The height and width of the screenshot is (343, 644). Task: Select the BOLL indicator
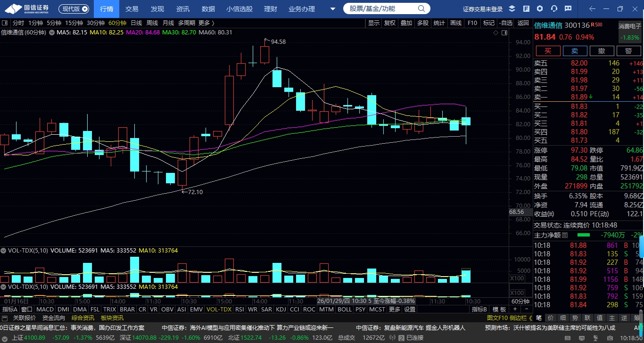[345, 310]
